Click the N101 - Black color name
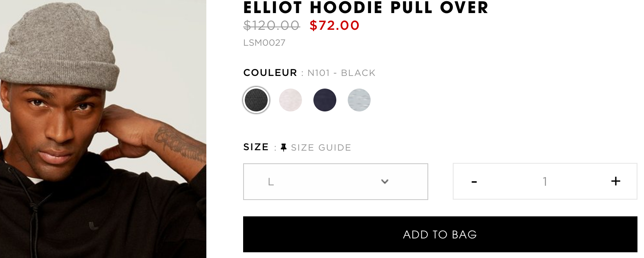 (x=341, y=73)
